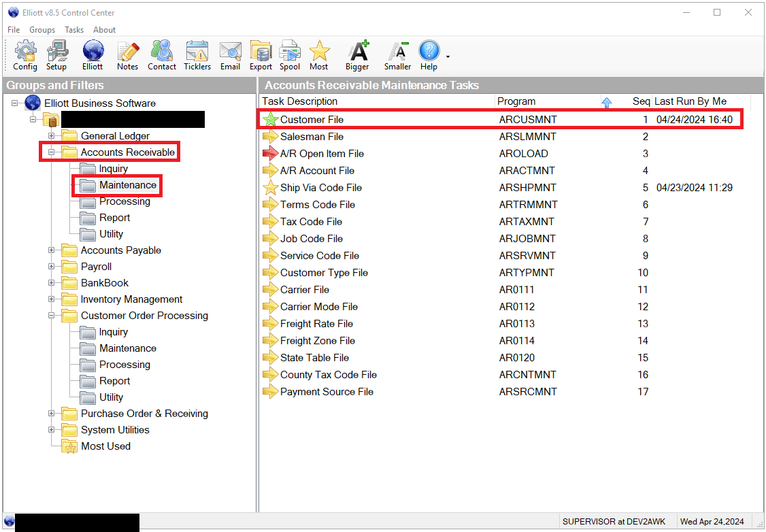Click the yellow star Ship Via Code File icon
The width and height of the screenshot is (766, 532).
tap(270, 188)
